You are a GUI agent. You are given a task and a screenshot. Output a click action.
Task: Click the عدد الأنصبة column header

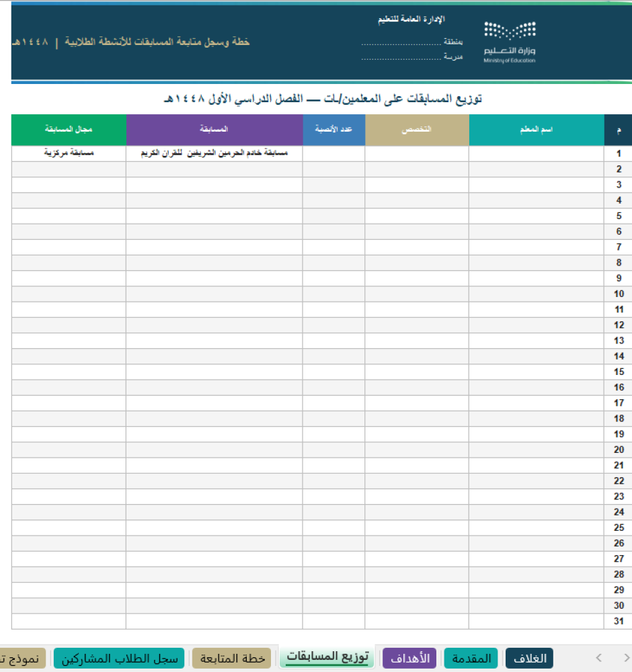pos(333,130)
